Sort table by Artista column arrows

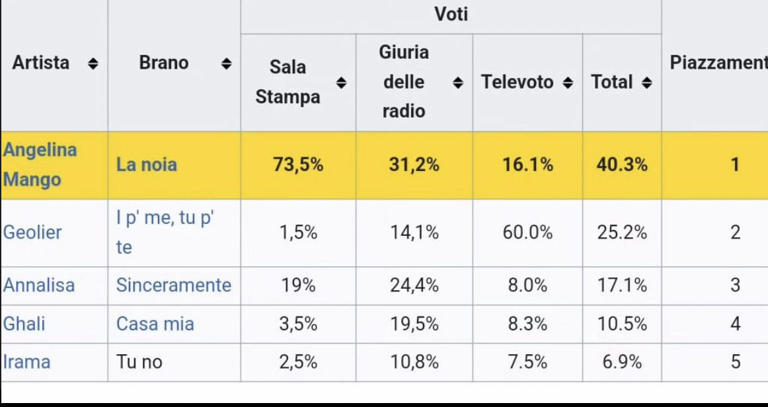pos(93,63)
